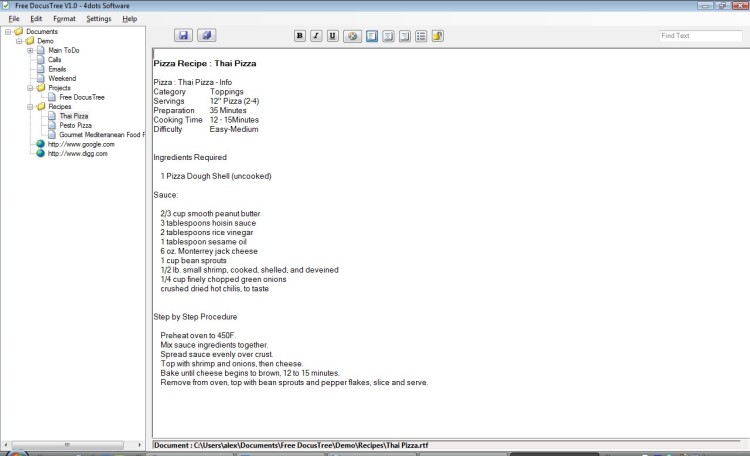Click in the Find Text search box
Image resolution: width=750 pixels, height=456 pixels.
tap(700, 36)
